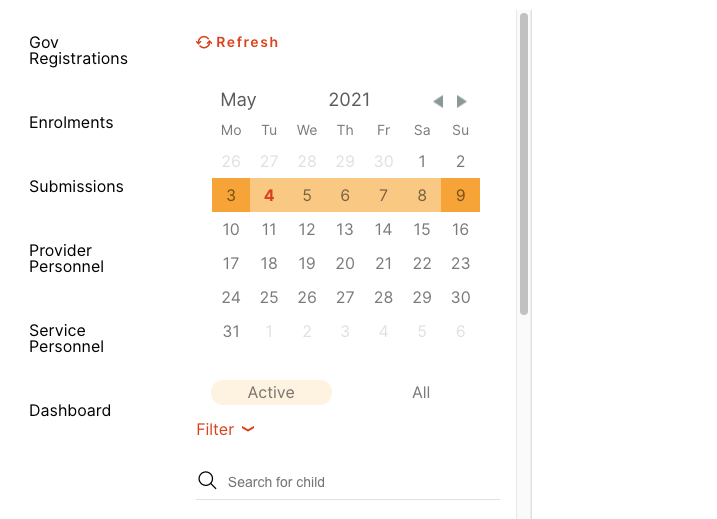This screenshot has height=519, width=717.
Task: Click the Refresh link text
Action: [x=247, y=42]
